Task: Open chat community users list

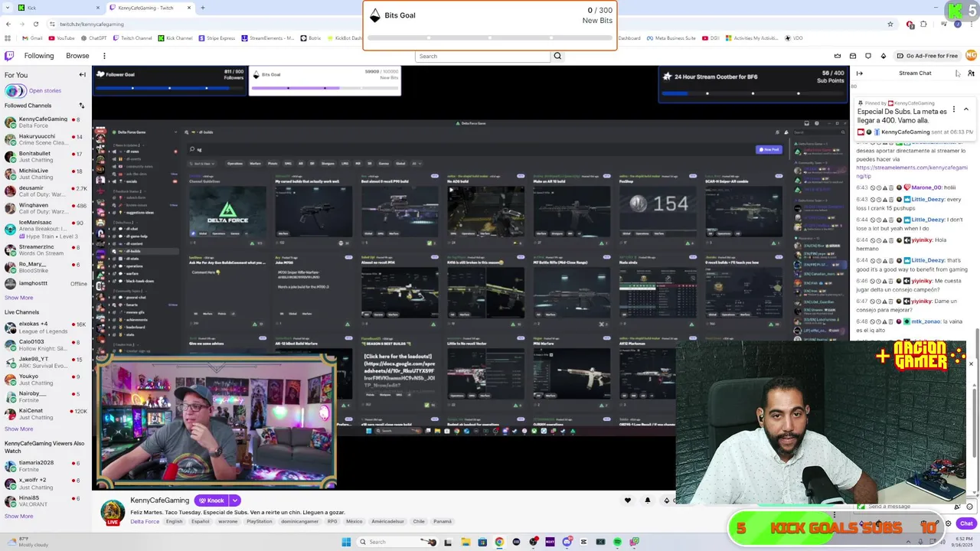Action: coord(971,73)
